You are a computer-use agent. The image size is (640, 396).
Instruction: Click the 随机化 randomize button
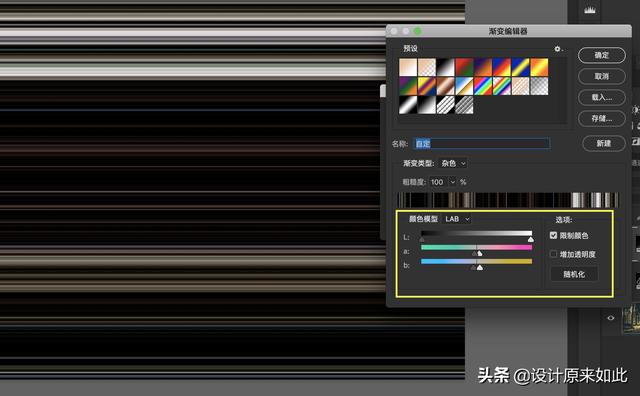click(574, 274)
